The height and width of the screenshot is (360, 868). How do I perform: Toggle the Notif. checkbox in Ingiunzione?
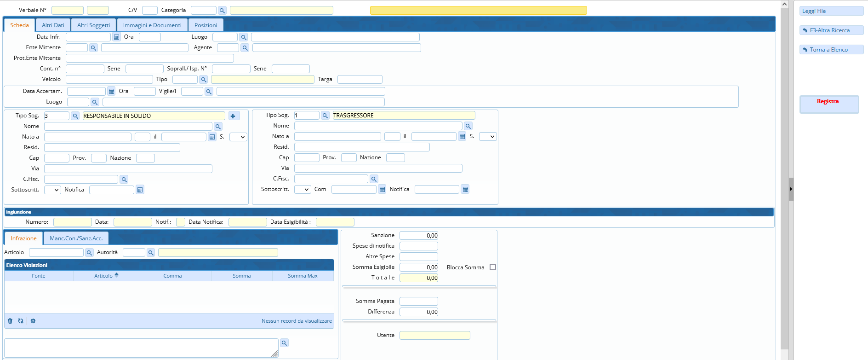tap(181, 222)
